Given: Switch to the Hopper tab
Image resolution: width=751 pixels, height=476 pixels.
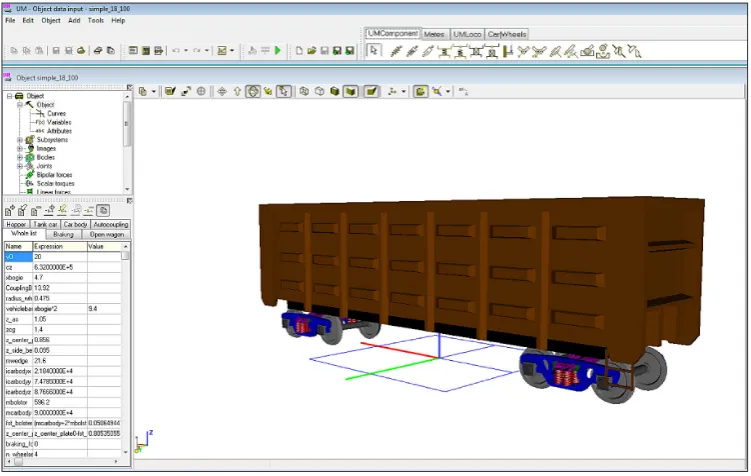Looking at the screenshot, I should coord(16,224).
